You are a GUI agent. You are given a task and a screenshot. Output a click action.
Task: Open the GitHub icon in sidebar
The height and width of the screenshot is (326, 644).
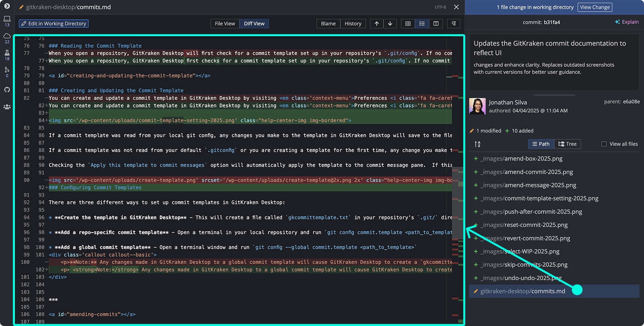click(7, 89)
